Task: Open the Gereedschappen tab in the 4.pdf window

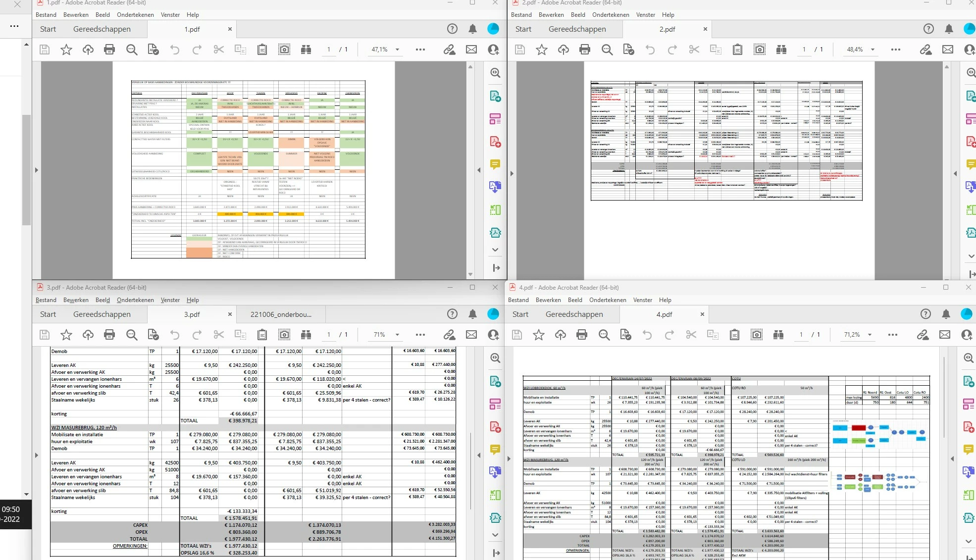Action: 574,314
